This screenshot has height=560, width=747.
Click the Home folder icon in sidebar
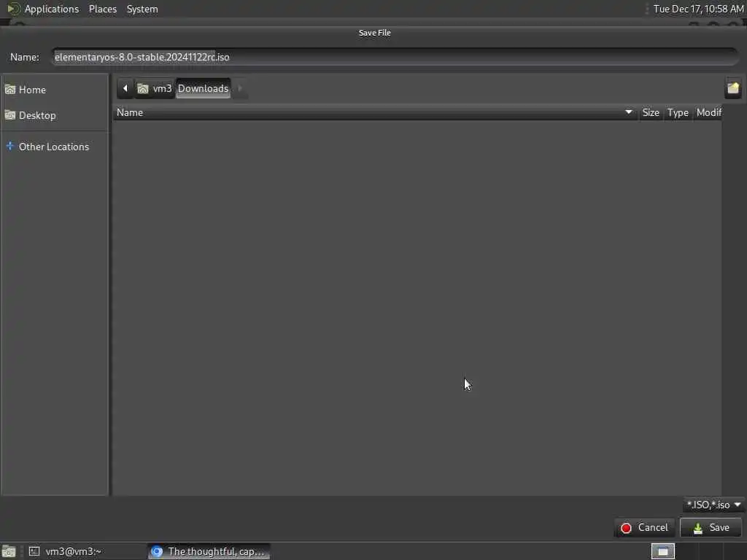point(10,90)
